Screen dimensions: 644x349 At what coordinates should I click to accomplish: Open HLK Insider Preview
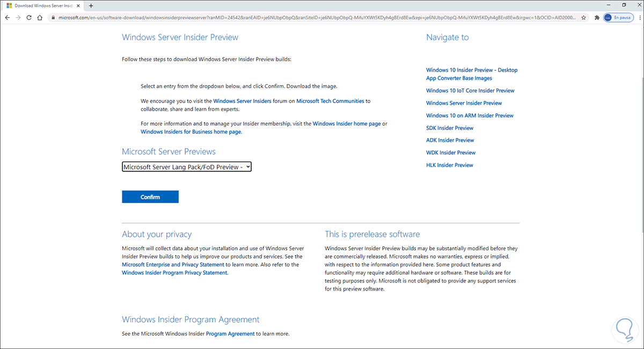click(x=449, y=165)
